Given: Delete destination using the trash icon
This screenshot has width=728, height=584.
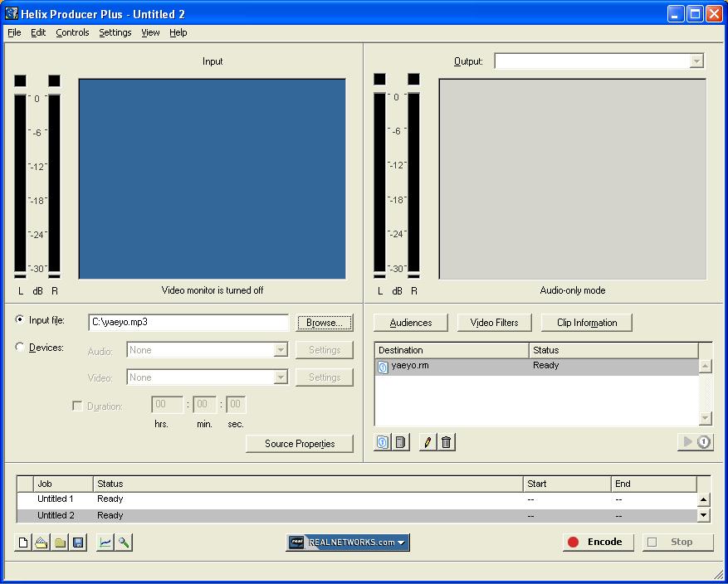Looking at the screenshot, I should tap(446, 442).
